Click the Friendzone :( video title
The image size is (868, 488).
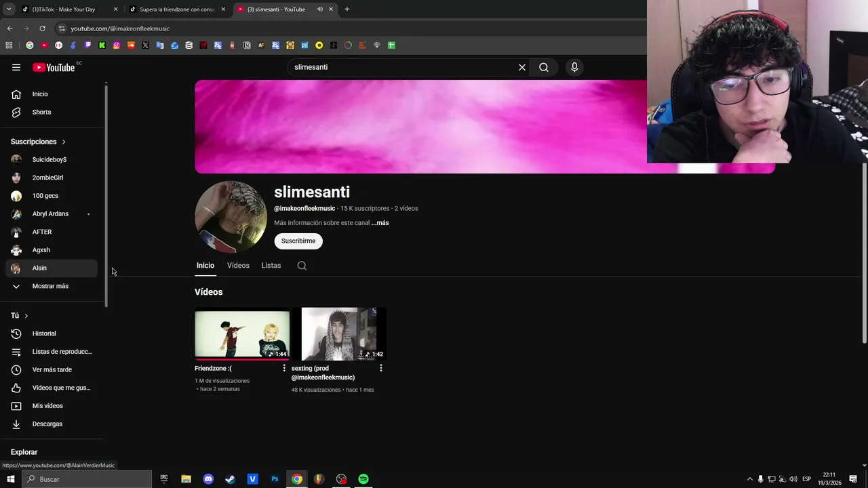point(213,369)
